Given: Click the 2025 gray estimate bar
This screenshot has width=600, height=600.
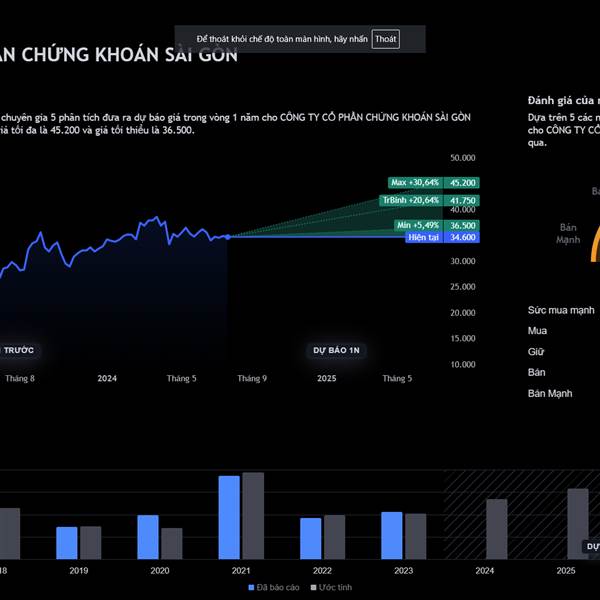Looking at the screenshot, I should (578, 524).
